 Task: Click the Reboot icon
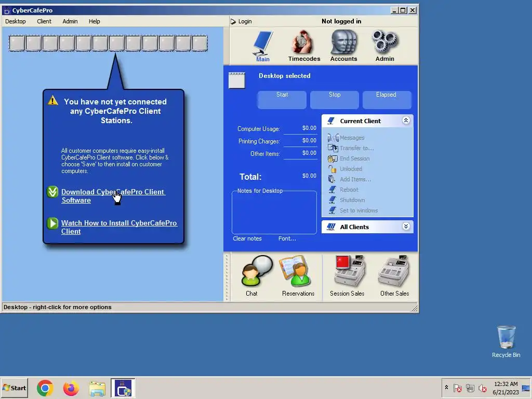click(332, 189)
